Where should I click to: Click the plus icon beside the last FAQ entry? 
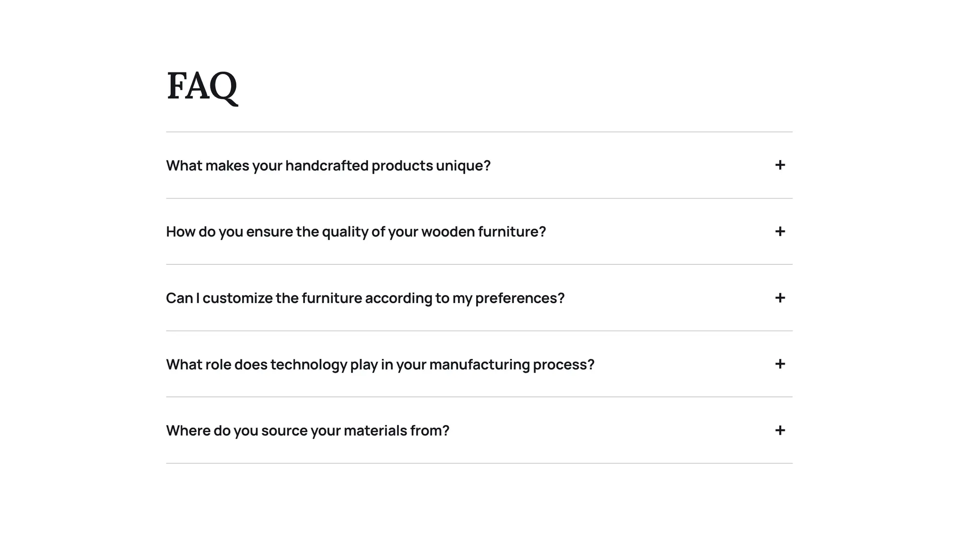781,430
